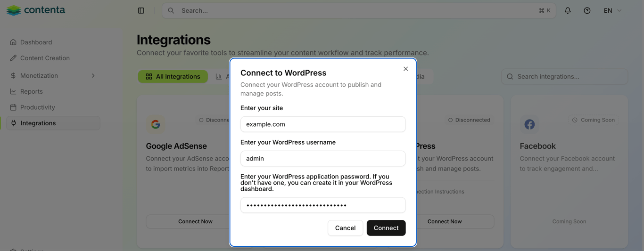Click Connect Now under WordPress card
The width and height of the screenshot is (644, 251).
click(x=445, y=221)
